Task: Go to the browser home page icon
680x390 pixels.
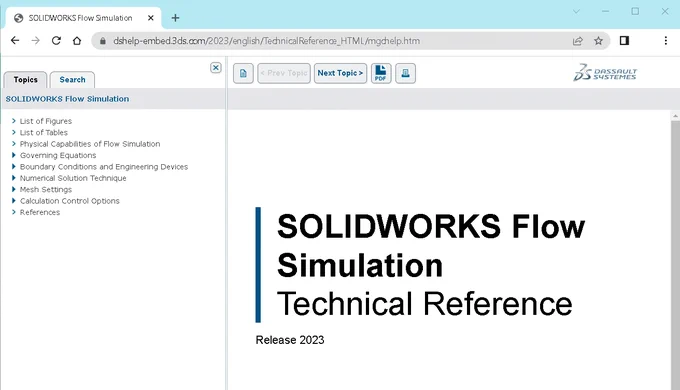Action: (x=77, y=41)
